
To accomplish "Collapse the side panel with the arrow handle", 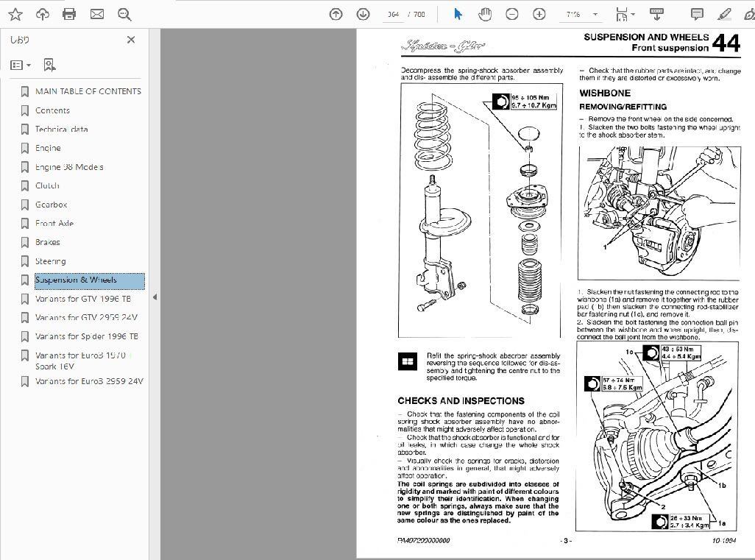I will (x=155, y=297).
